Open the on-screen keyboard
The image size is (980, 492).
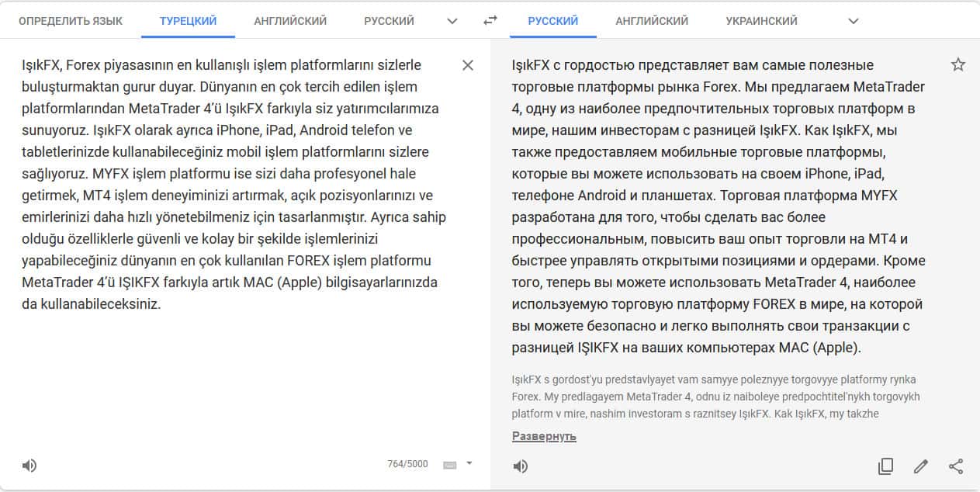[449, 464]
